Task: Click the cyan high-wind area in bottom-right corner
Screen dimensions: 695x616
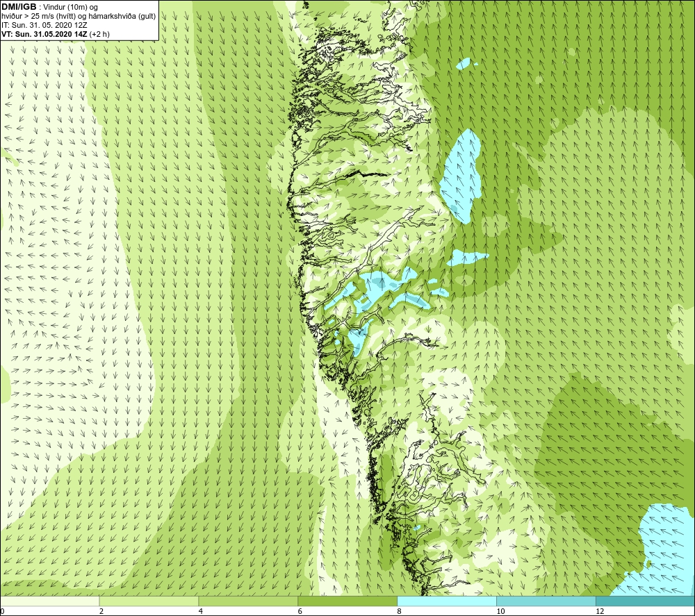Action: pyautogui.click(x=660, y=553)
